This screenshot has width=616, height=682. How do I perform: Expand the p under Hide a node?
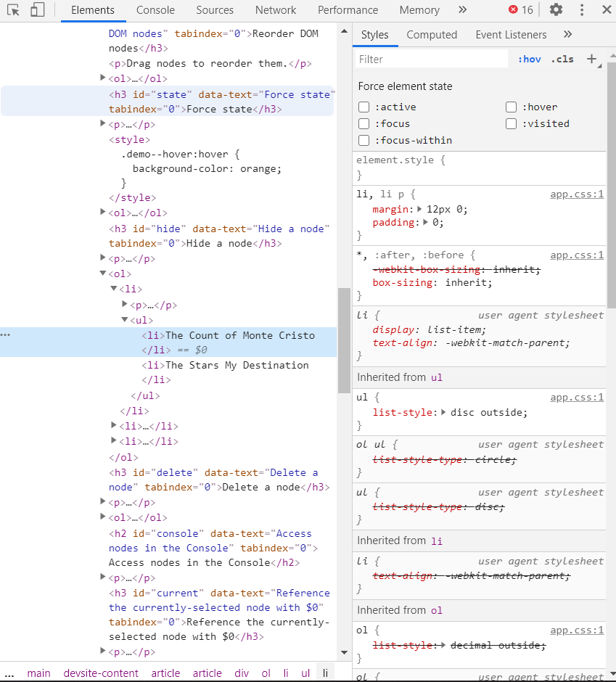103,258
